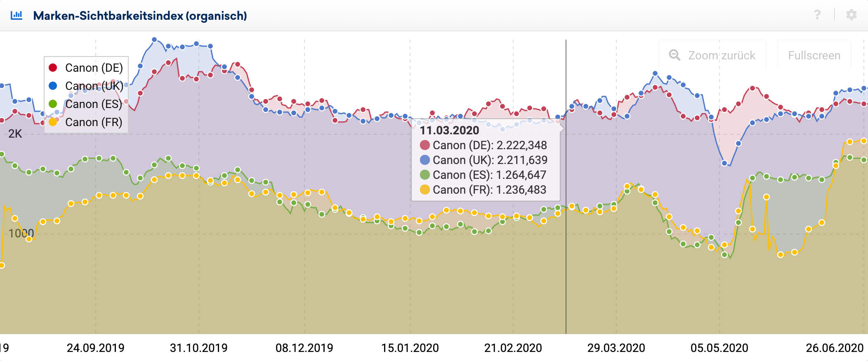Click the magnifier icon in Zoom zurück
The image size is (868, 361).
(x=675, y=55)
